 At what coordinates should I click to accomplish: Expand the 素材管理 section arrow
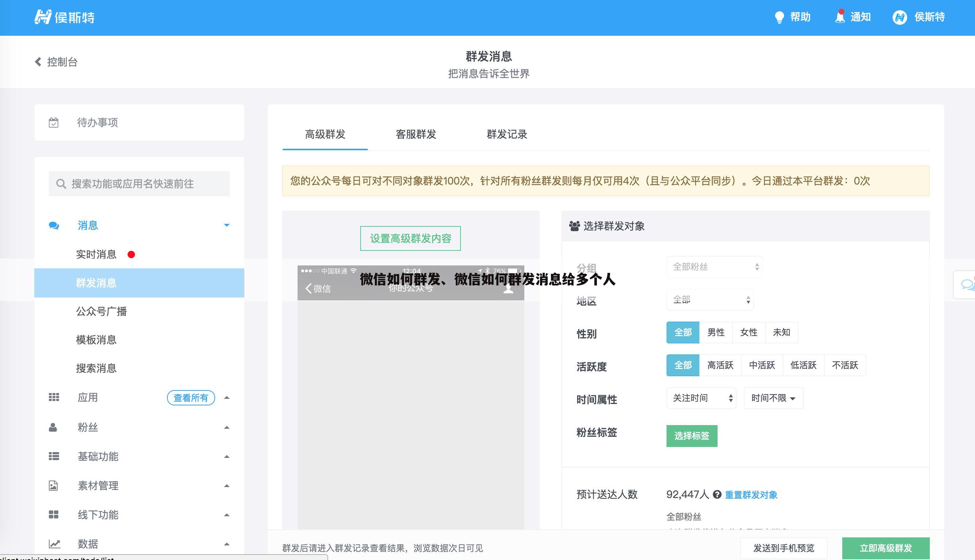click(226, 486)
